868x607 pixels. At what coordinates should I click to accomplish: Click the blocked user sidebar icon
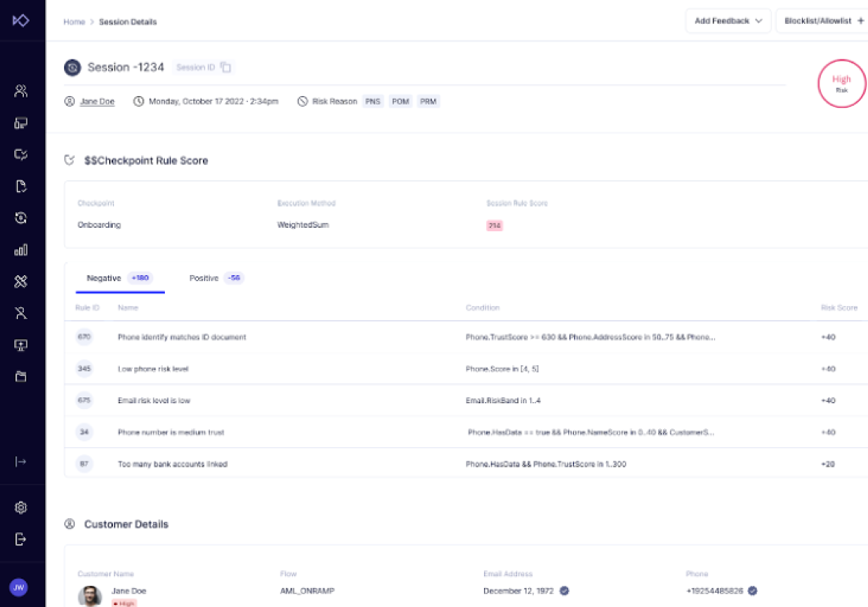pyautogui.click(x=21, y=313)
